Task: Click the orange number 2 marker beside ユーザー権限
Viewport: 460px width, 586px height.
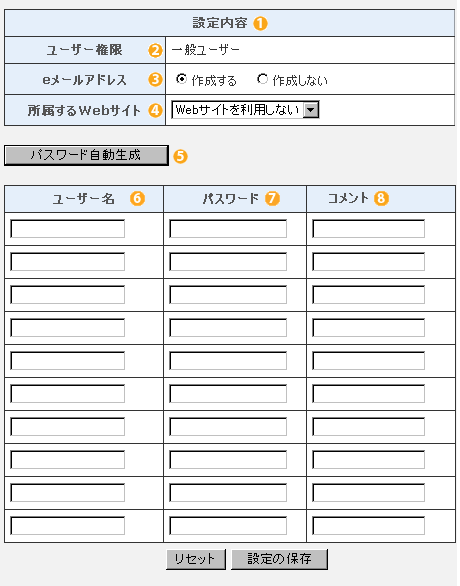Action: pyautogui.click(x=155, y=50)
